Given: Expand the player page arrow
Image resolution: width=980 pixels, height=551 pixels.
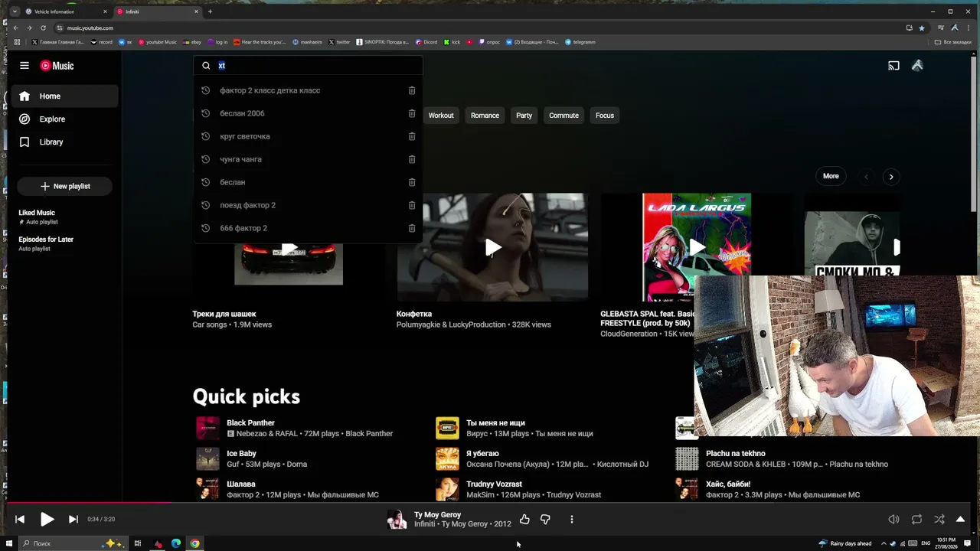Looking at the screenshot, I should pyautogui.click(x=960, y=520).
